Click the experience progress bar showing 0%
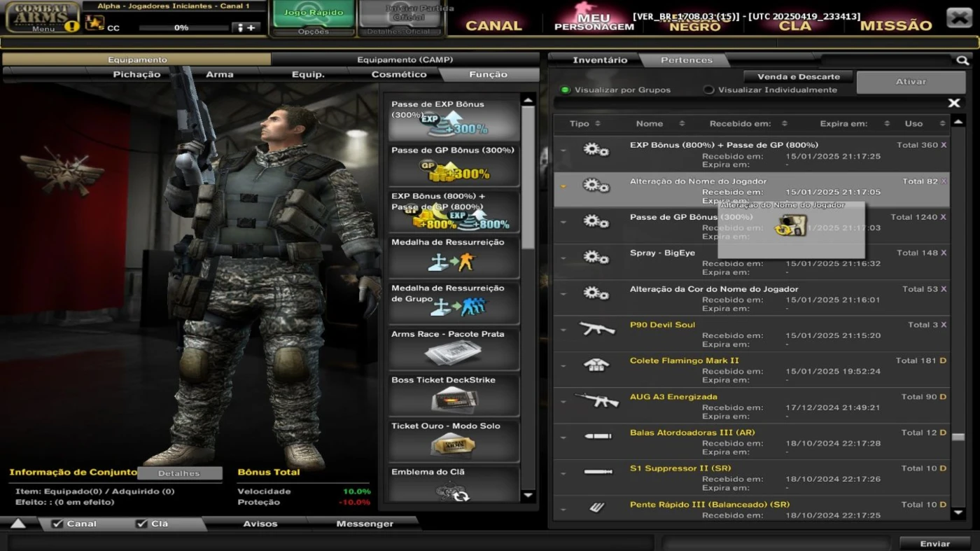The image size is (980, 551). click(x=183, y=28)
